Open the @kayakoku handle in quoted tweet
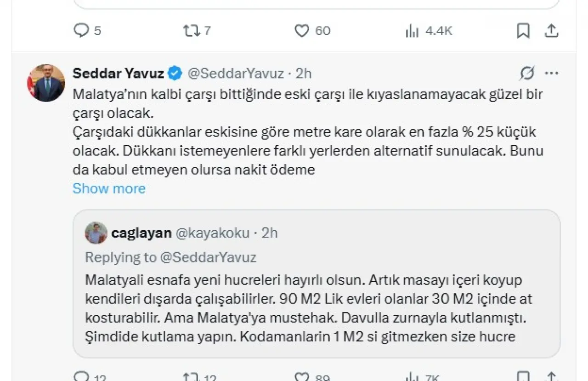Screen dimensions: 588x381 213,233
